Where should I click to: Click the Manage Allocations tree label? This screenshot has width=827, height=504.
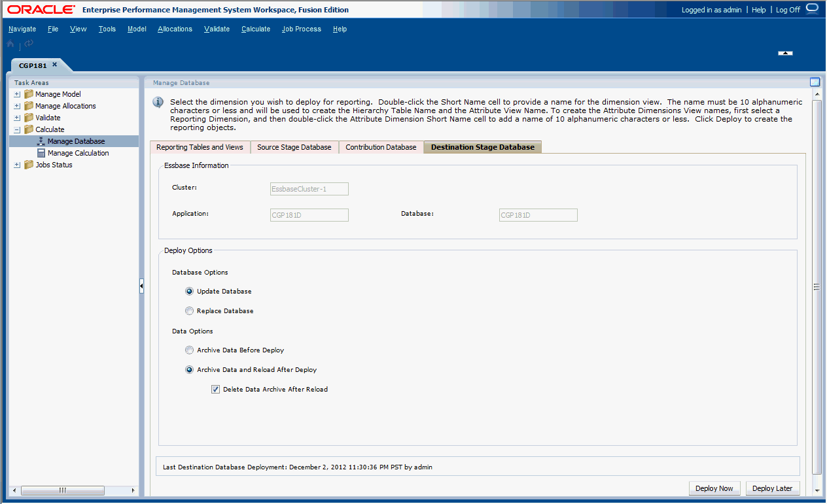pos(65,106)
